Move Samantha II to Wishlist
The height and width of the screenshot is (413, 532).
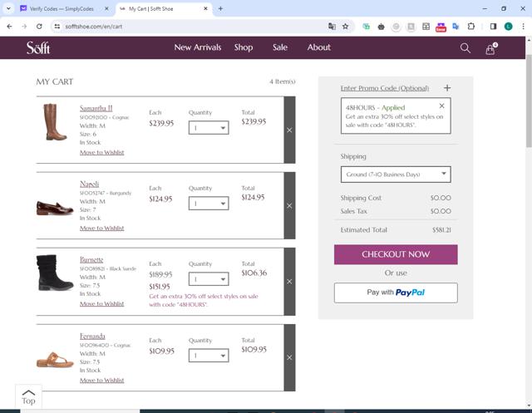[101, 152]
